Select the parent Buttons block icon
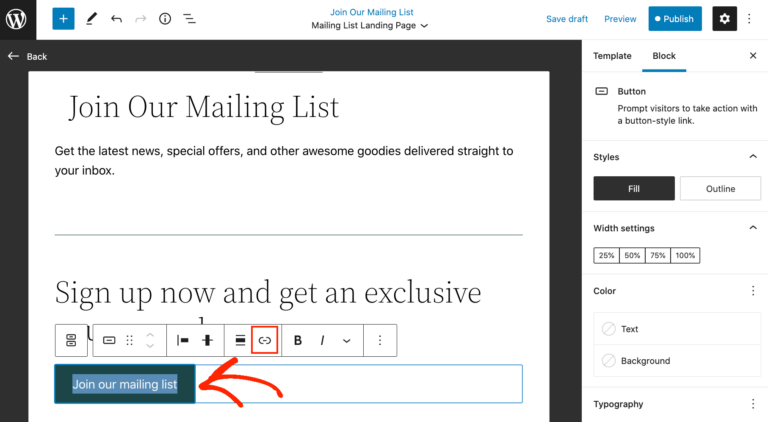Viewport: 768px width, 422px height. [71, 340]
